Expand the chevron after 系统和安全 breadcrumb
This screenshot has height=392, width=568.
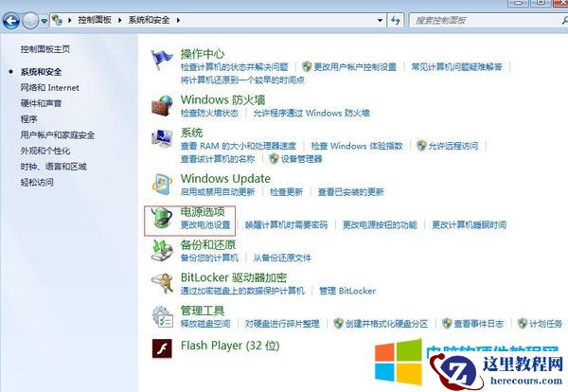click(x=178, y=20)
